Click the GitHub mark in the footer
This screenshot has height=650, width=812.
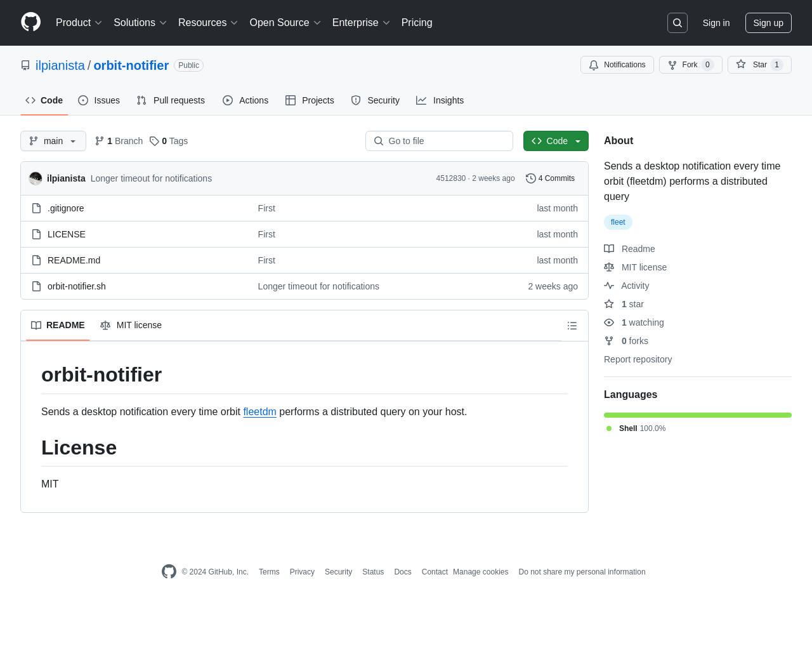169,571
